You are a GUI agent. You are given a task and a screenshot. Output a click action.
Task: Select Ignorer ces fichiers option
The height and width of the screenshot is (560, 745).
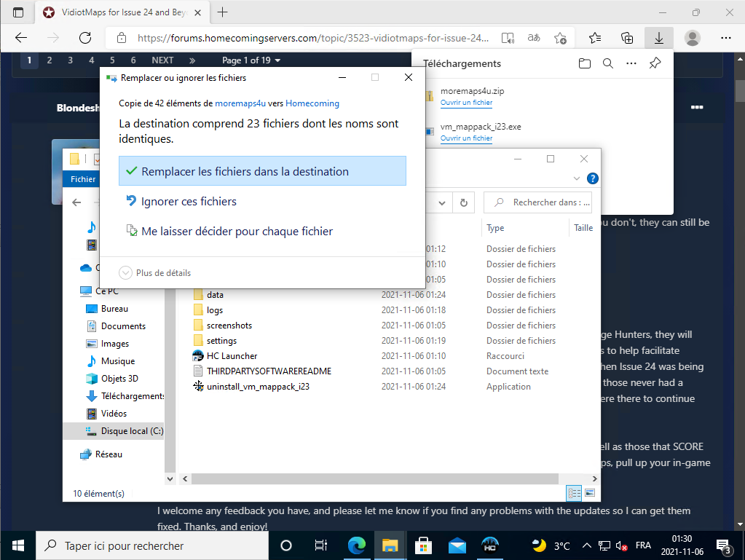point(189,202)
